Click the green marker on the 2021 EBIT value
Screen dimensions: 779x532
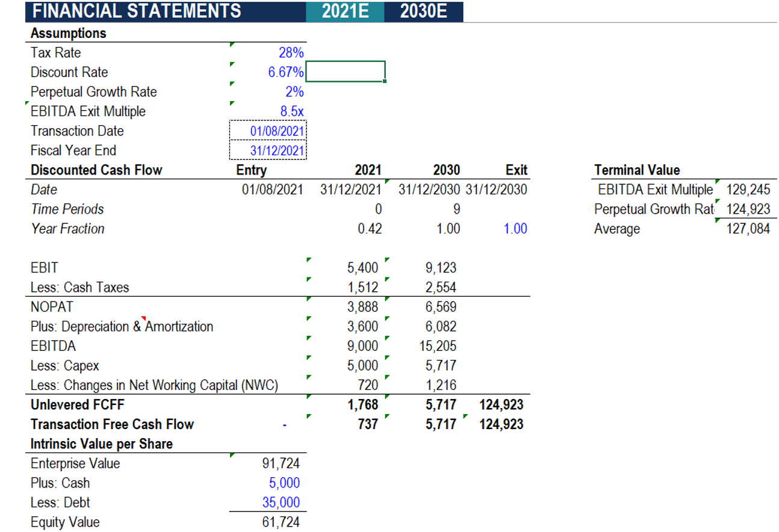click(309, 260)
